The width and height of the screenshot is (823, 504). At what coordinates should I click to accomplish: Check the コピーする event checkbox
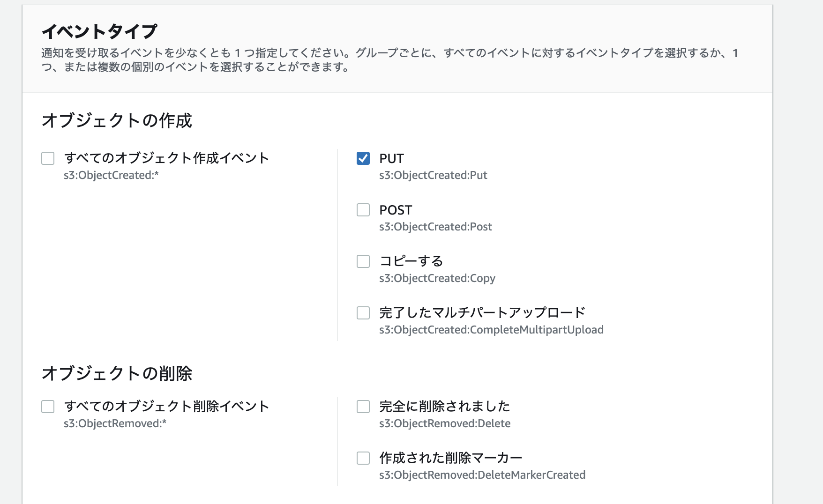point(363,262)
